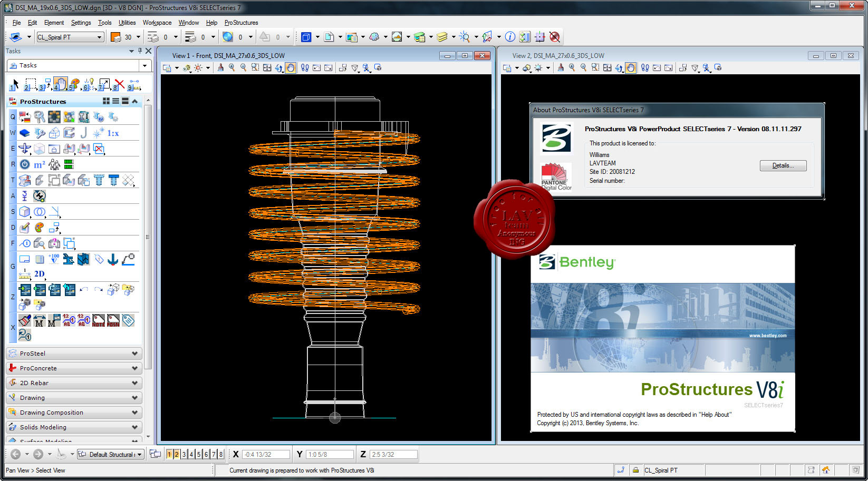Click Zoom In in View 1 toolbar

coord(232,67)
